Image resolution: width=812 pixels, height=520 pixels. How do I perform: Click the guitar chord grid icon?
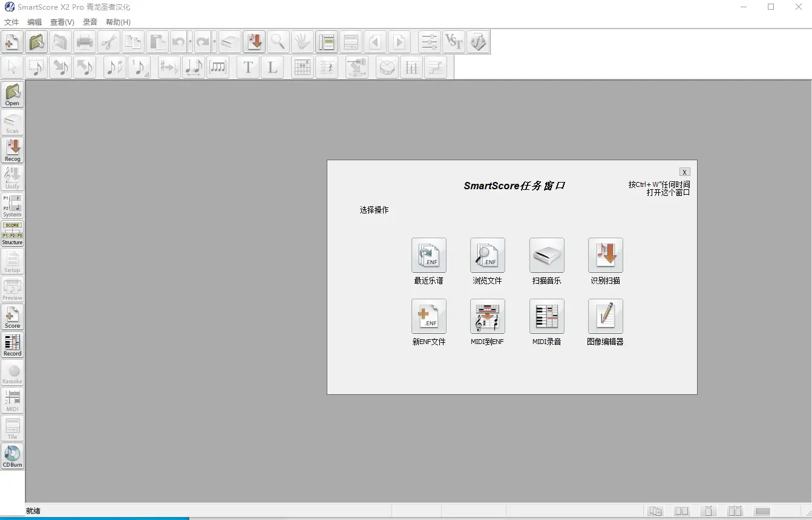303,68
